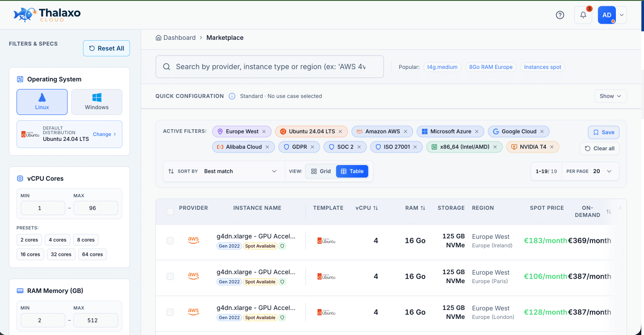
Task: Open the help question mark icon
Action: tap(560, 15)
